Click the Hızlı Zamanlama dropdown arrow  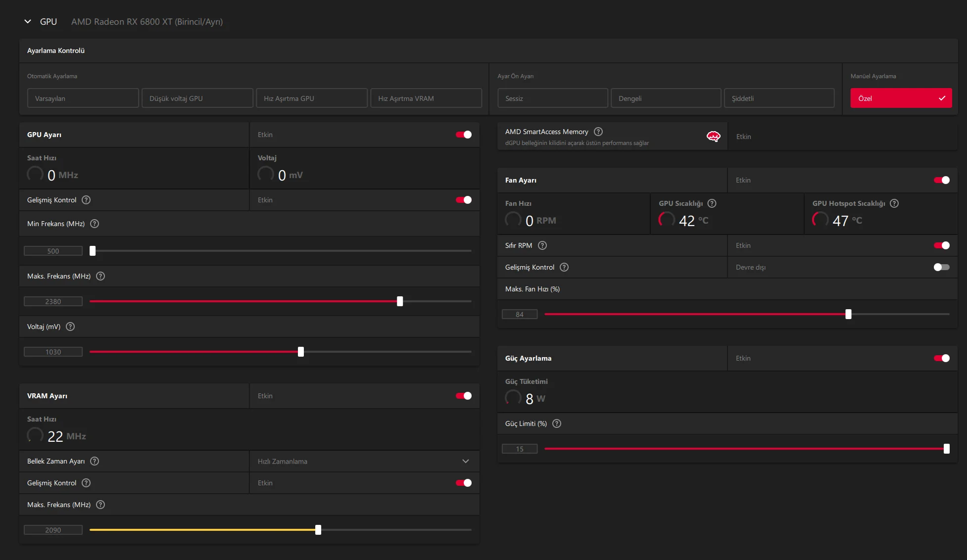[465, 461]
